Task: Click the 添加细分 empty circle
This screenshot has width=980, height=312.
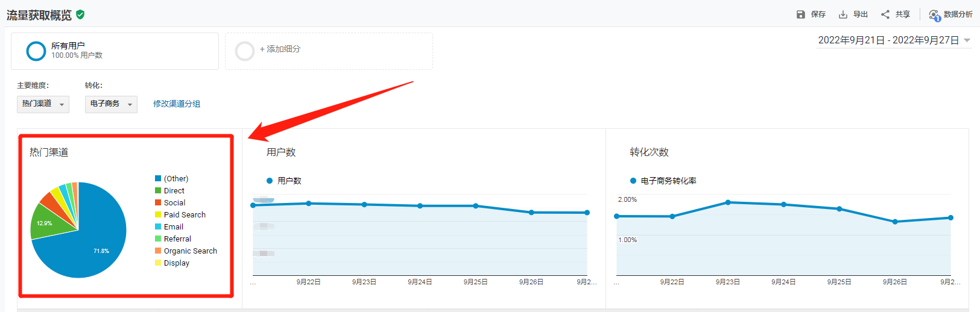Action: coord(244,51)
